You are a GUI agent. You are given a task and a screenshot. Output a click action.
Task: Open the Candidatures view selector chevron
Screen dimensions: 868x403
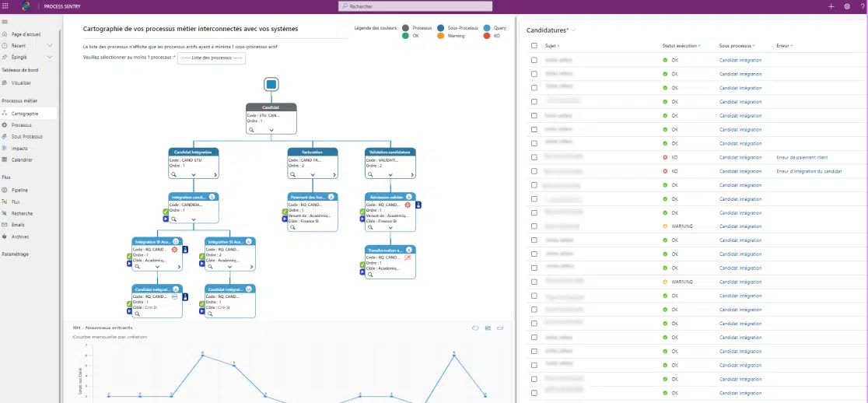tap(573, 30)
